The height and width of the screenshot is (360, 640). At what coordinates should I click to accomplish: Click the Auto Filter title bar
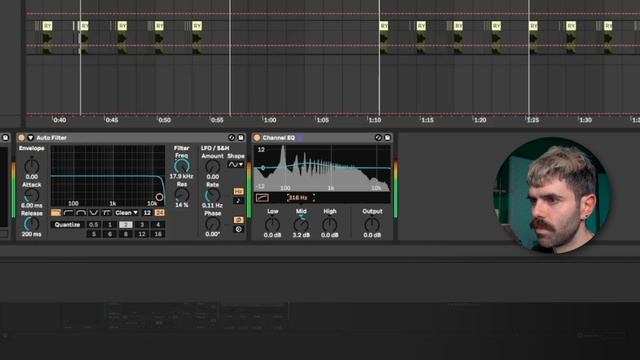coord(131,138)
